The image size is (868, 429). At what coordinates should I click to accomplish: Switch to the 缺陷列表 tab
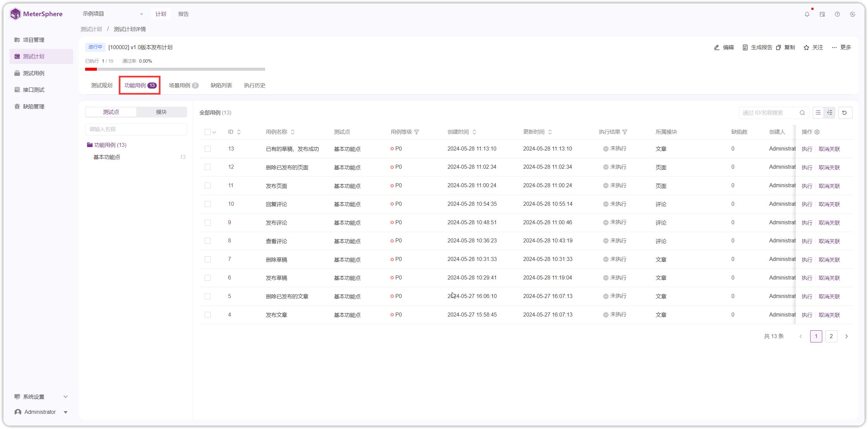tap(221, 86)
